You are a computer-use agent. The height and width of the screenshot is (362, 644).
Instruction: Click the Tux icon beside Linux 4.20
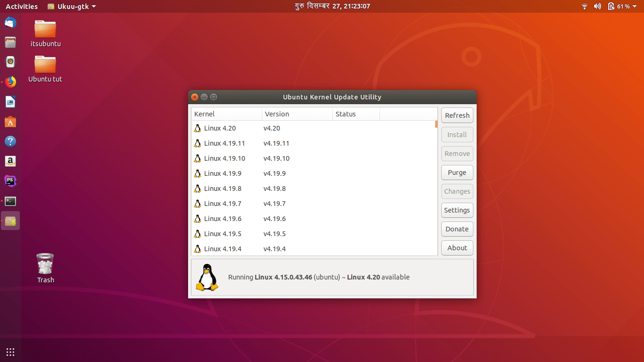click(198, 128)
